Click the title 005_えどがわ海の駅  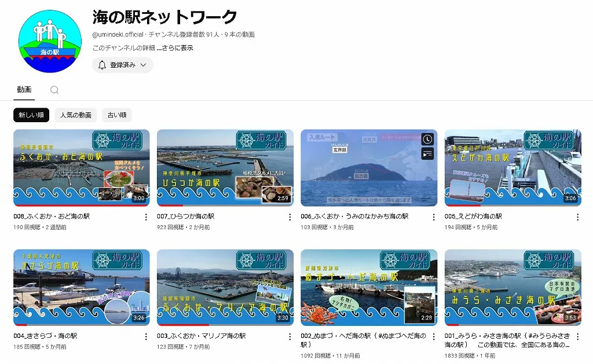pyautogui.click(x=474, y=216)
